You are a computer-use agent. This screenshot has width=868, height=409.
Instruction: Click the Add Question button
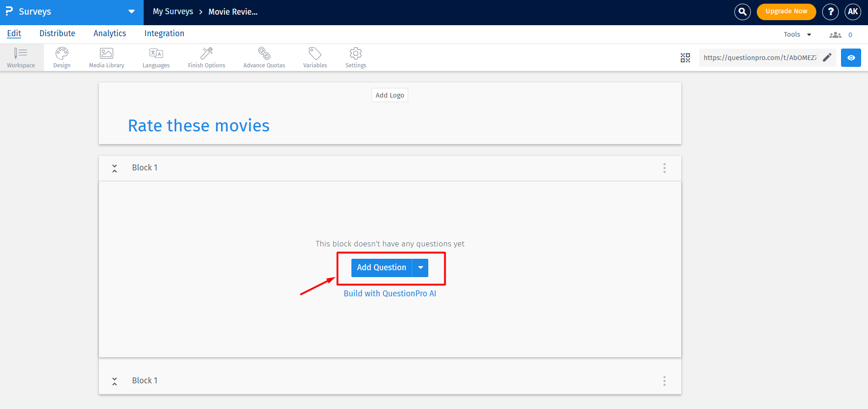pyautogui.click(x=381, y=268)
